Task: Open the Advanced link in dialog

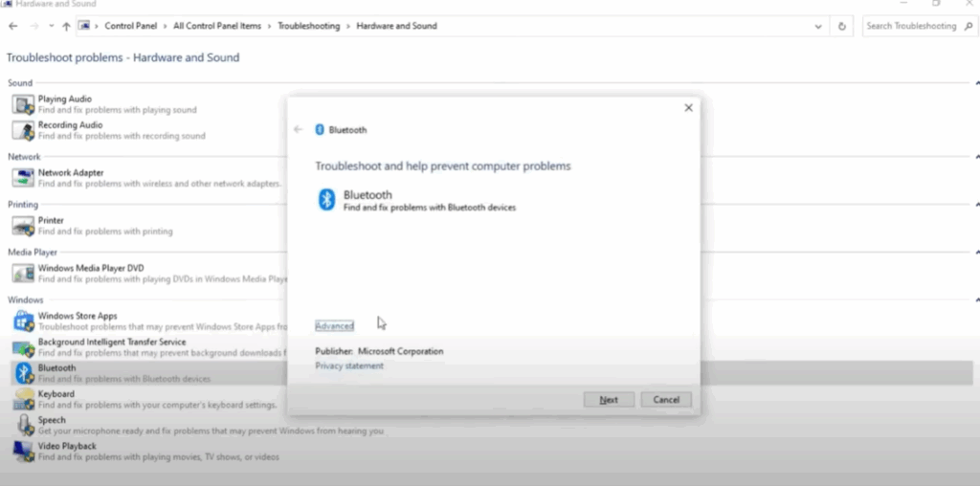Action: point(334,325)
